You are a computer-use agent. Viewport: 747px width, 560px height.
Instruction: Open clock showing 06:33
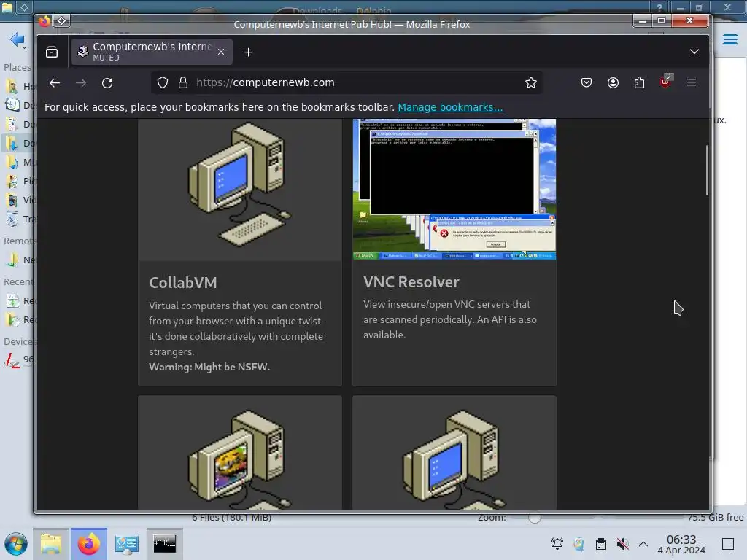coord(681,544)
